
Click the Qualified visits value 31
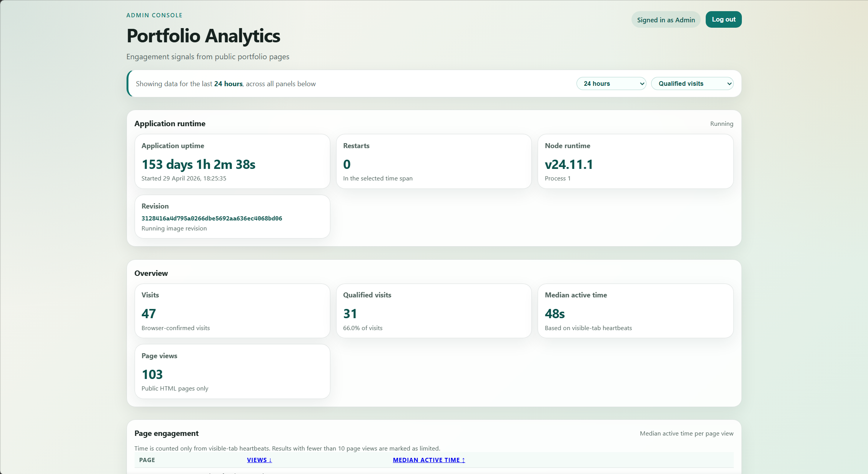[350, 314]
